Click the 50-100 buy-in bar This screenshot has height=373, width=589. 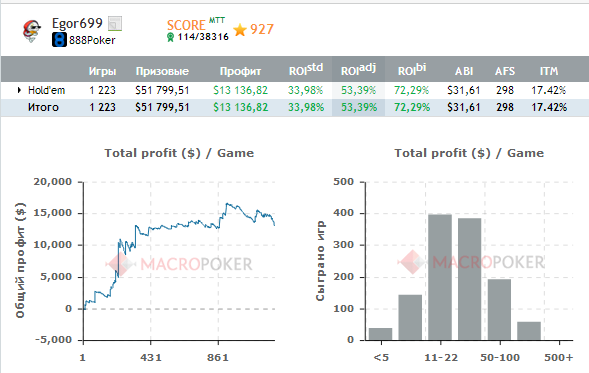pyautogui.click(x=499, y=310)
